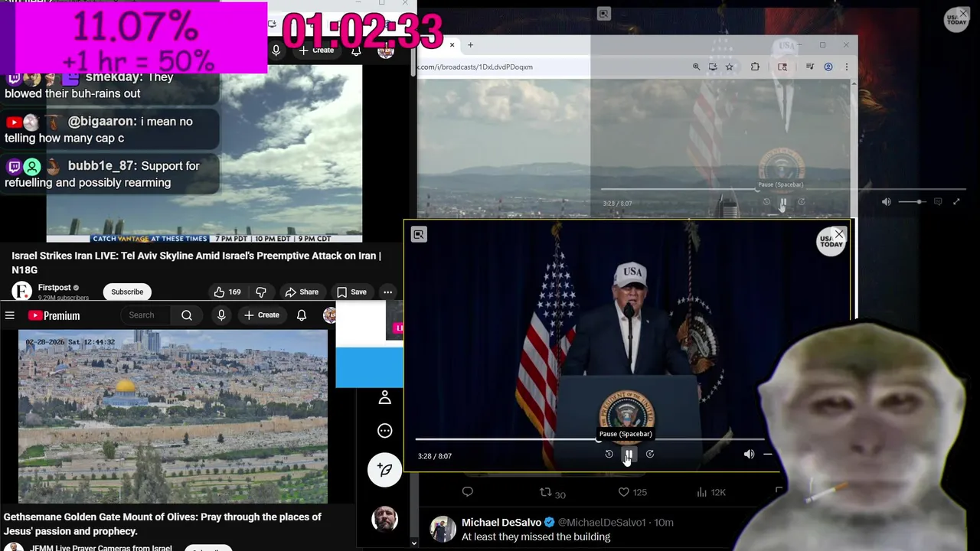This screenshot has width=980, height=551.
Task: Open Firstpost channel name link
Action: (x=54, y=288)
